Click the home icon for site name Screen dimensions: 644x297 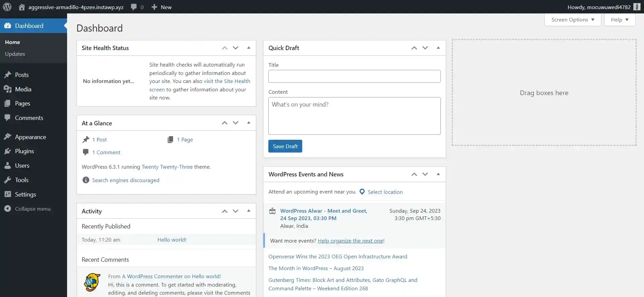pos(22,7)
